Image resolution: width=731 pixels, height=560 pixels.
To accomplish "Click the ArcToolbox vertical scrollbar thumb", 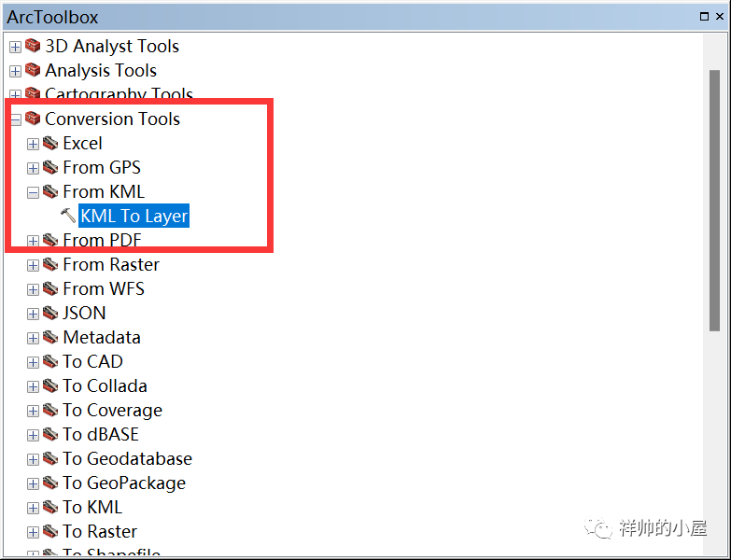I will (714, 201).
